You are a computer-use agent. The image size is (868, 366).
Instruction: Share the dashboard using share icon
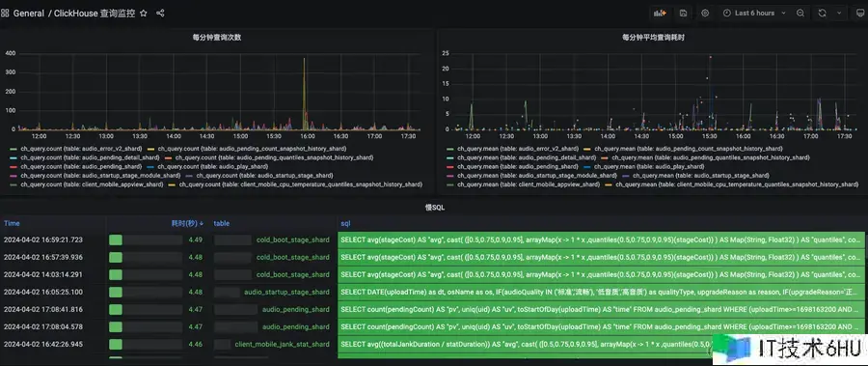160,14
